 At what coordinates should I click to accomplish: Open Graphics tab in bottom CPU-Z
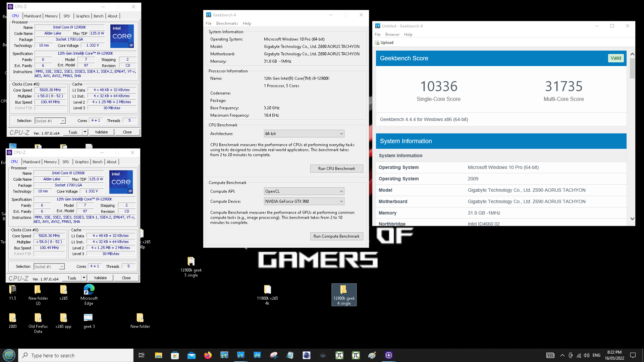[82, 162]
